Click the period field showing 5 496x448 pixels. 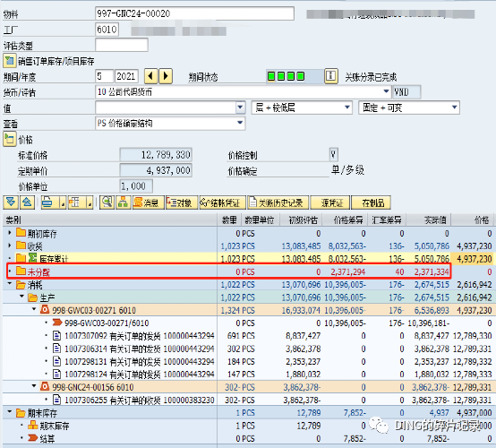click(x=104, y=76)
